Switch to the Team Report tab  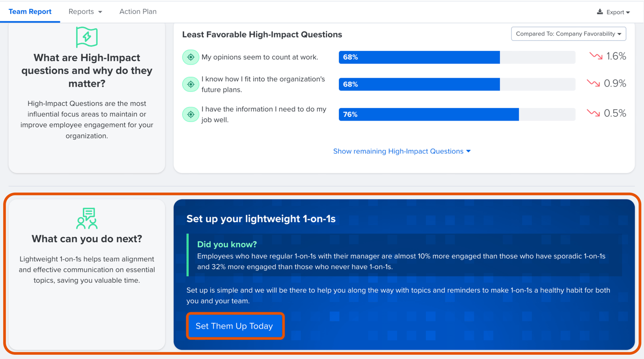pos(30,12)
